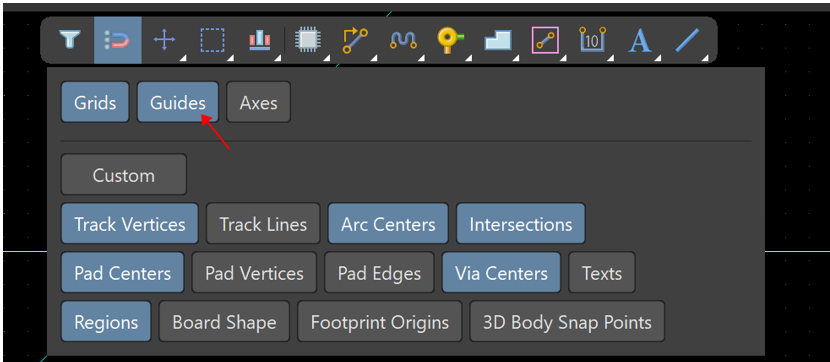Select the tuning length meander tool icon
This screenshot has width=830, height=362.
click(403, 40)
